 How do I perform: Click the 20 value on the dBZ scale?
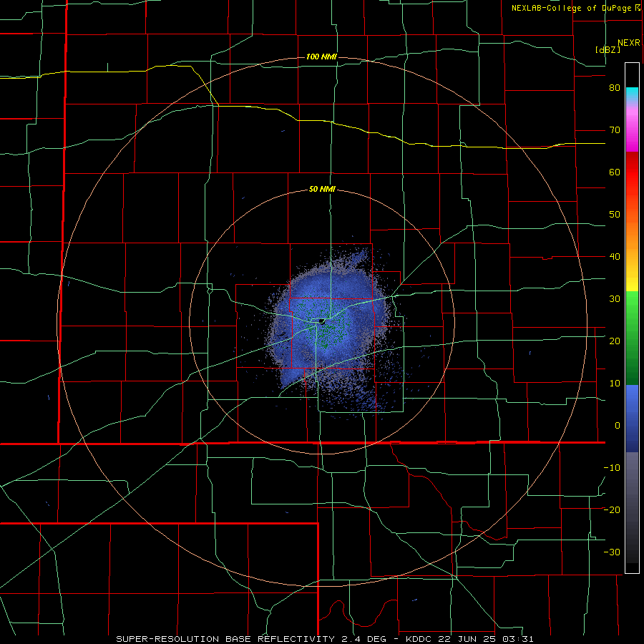pos(615,341)
